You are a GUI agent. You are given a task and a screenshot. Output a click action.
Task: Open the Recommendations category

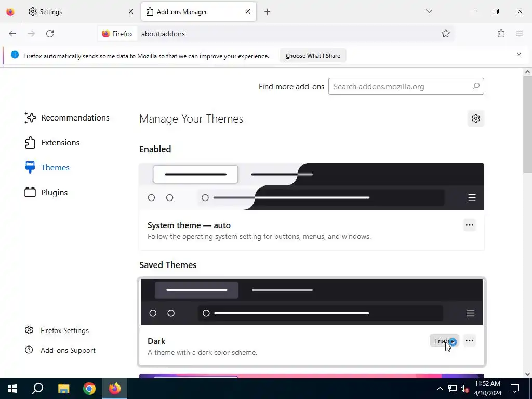click(67, 118)
